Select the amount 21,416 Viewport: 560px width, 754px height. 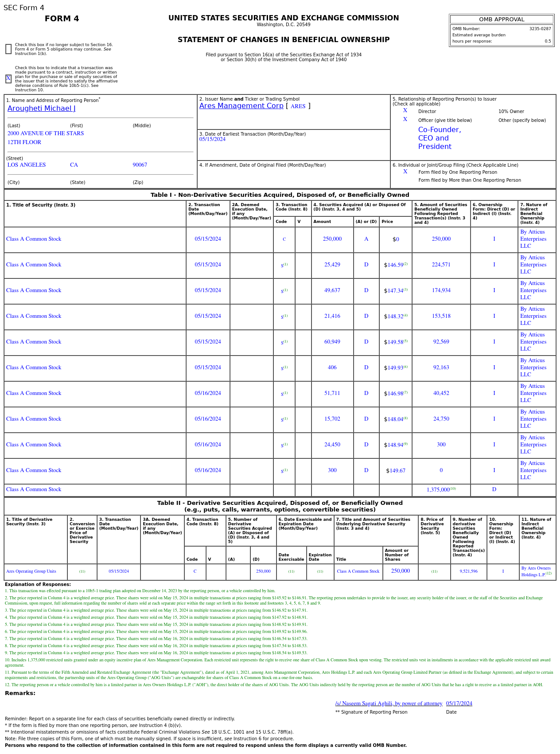coord(332,316)
